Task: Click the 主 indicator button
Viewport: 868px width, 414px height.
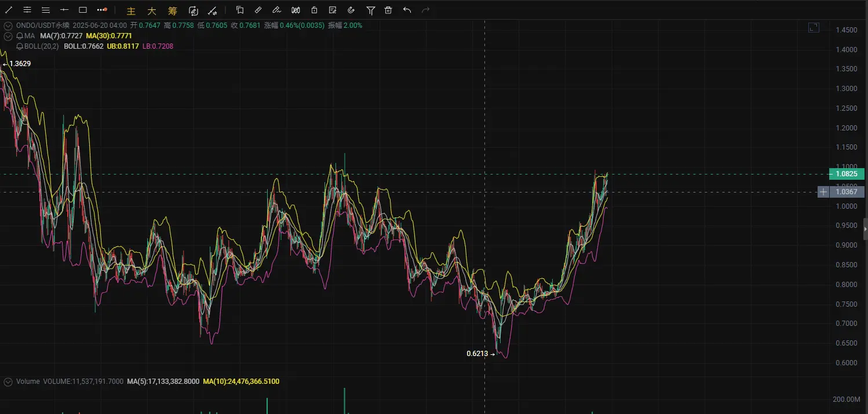Action: click(132, 10)
